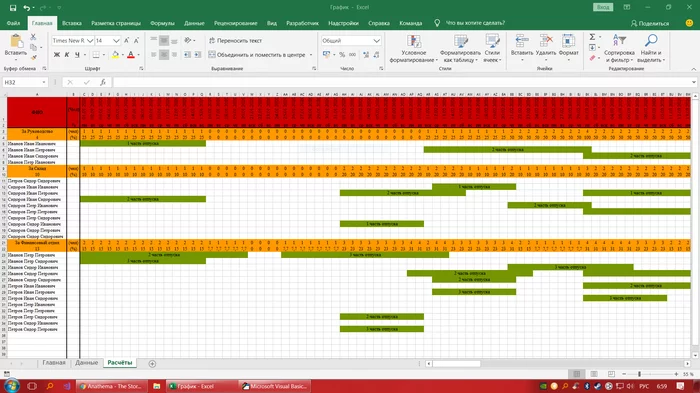
Task: Click the Вход sign-in button
Action: point(603,7)
